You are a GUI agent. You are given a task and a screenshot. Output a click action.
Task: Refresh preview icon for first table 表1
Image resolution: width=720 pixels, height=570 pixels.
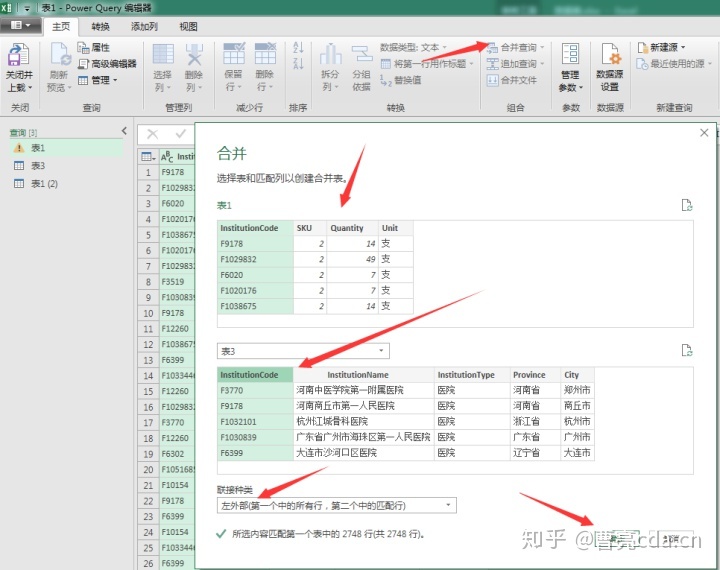pos(687,205)
